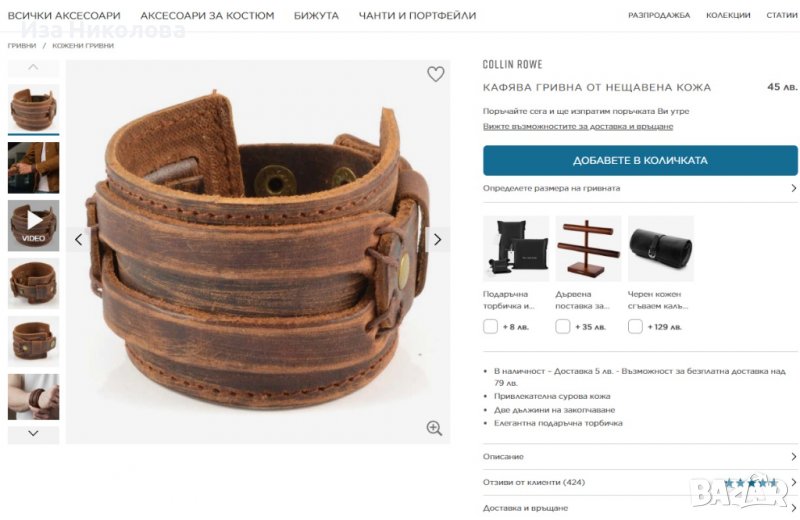Open ЧАНТИ И ПОРТФЕЙЛИ menu
Image resolution: width=800 pixels, height=520 pixels.
[x=417, y=16]
